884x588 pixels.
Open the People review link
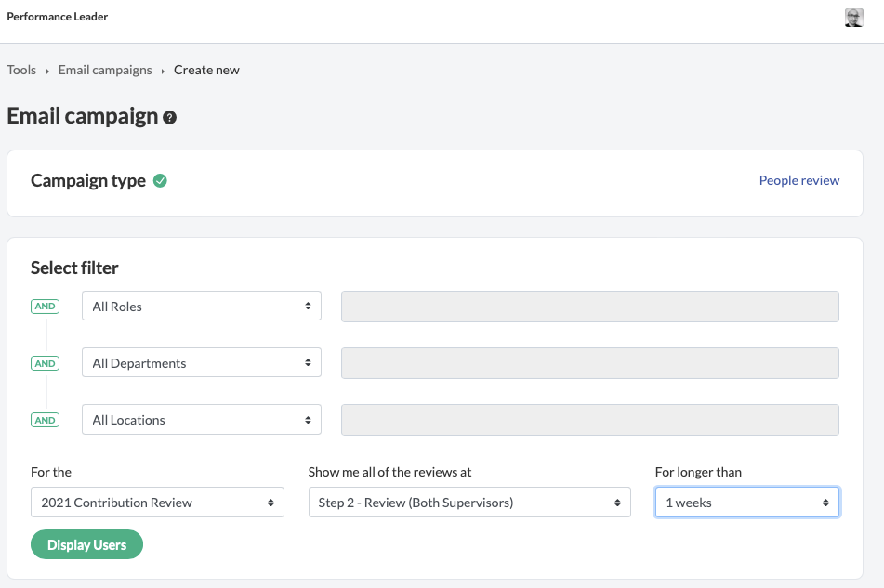pos(798,180)
